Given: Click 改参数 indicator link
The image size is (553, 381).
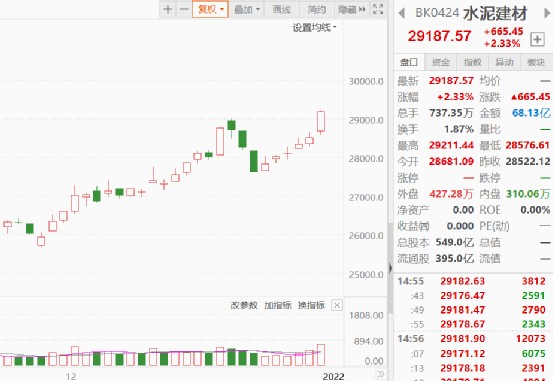Looking at the screenshot, I should tap(244, 305).
